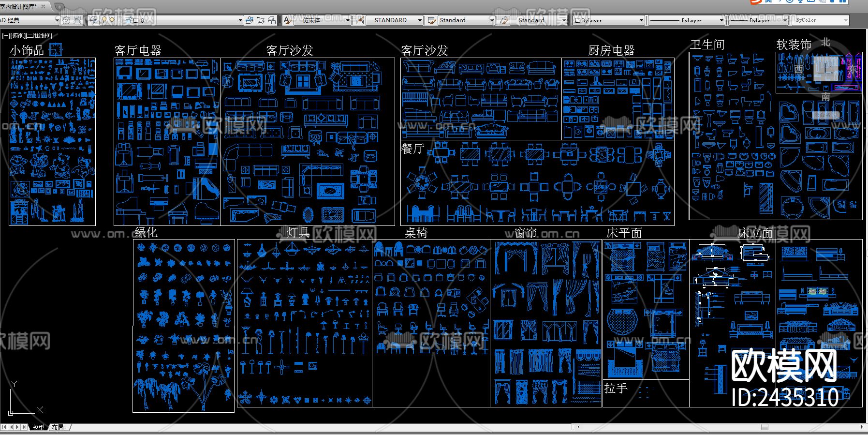Select the 餐厅 label text
This screenshot has height=435, width=868.
412,149
